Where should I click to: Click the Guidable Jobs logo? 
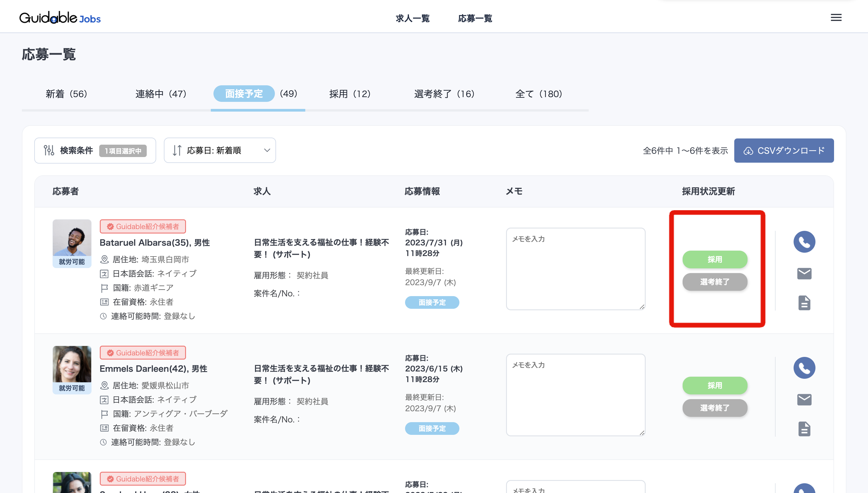[60, 18]
